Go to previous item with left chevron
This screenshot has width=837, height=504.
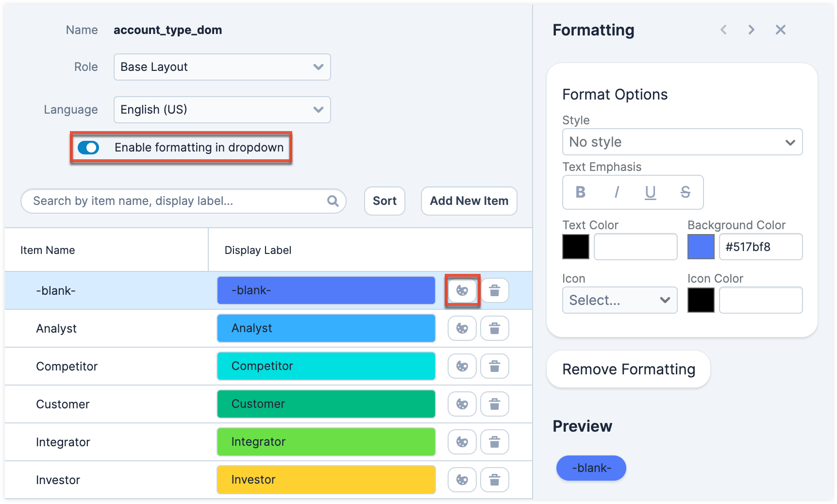coord(723,30)
